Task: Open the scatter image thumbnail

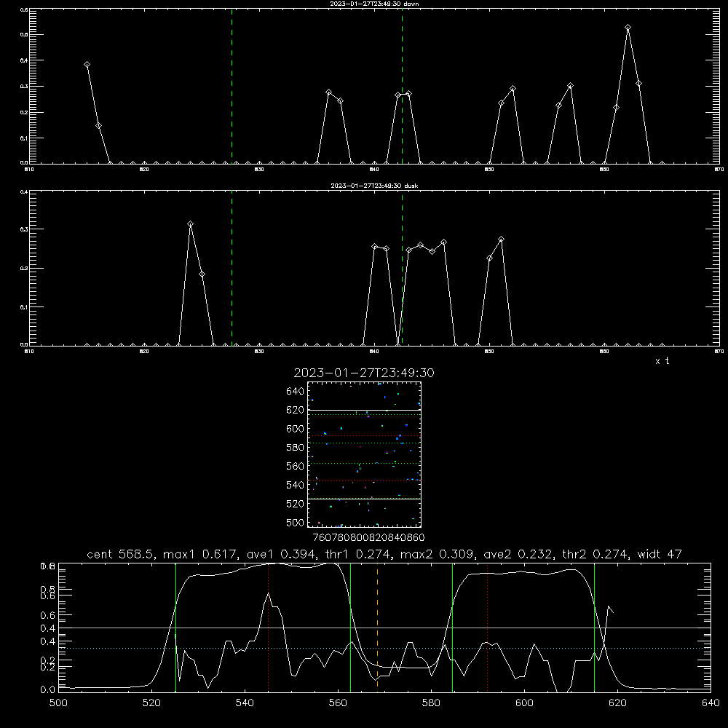Action: pyautogui.click(x=364, y=454)
